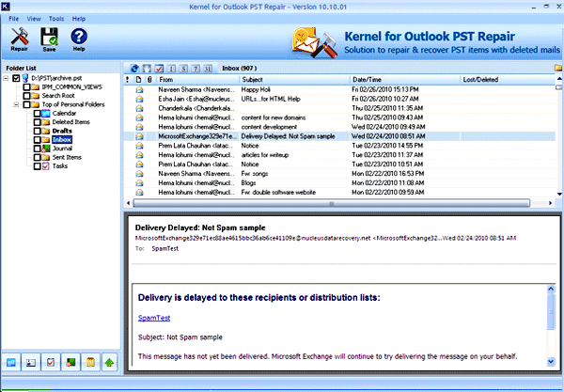Screen dimensions: 564x392
Task: Click the journal icon in bottom toolbar
Action: (70, 363)
